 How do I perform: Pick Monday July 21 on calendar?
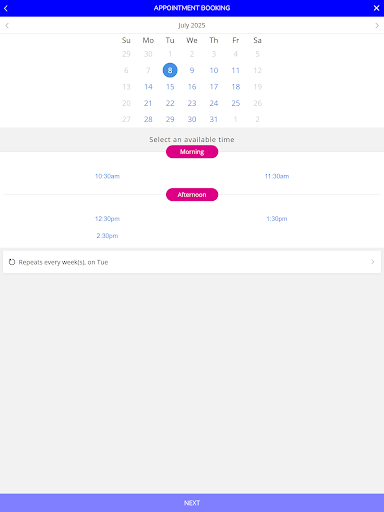point(148,103)
